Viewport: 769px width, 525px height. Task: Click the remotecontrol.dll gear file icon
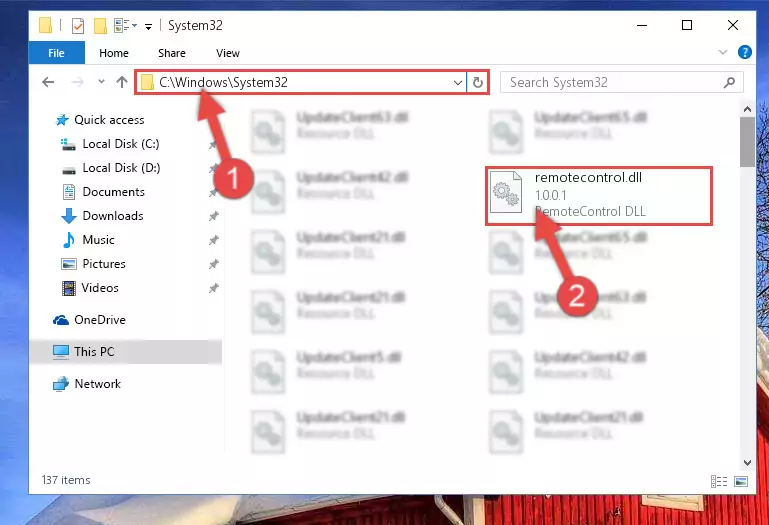[506, 192]
